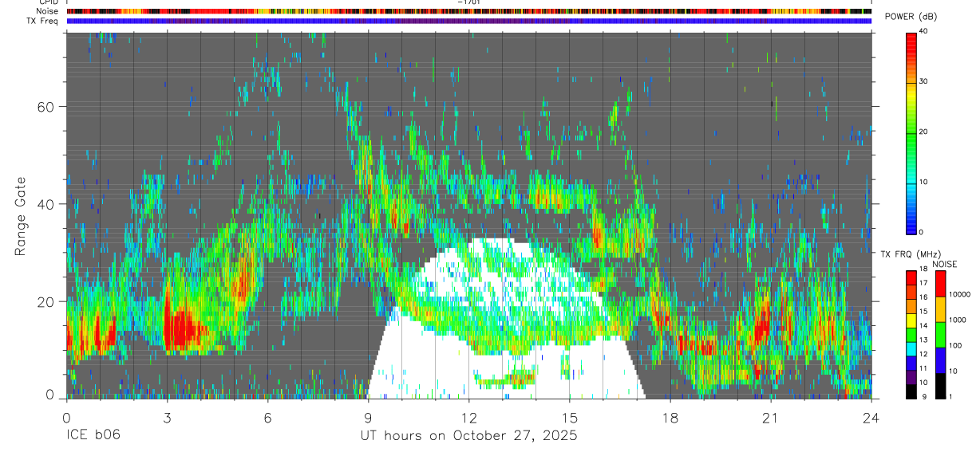Click the Range Gate axis title
Screen dimensions: 980x452
point(20,217)
